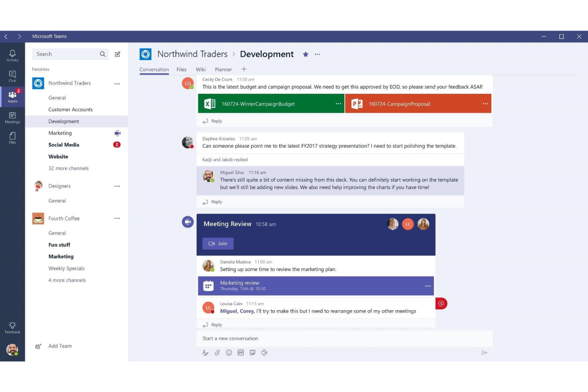Click Add Team at bottom of list

(60, 346)
